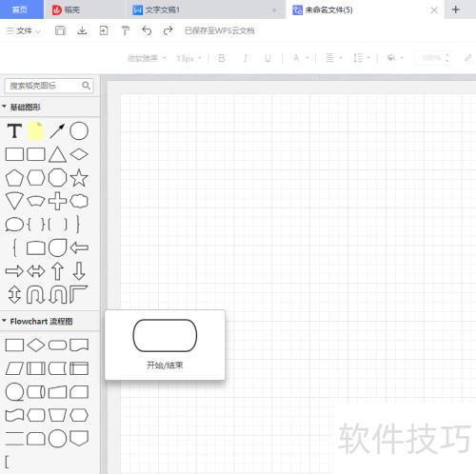Screen dimensions: 476x474
Task: Open a new tab with plus button
Action: [x=456, y=10]
